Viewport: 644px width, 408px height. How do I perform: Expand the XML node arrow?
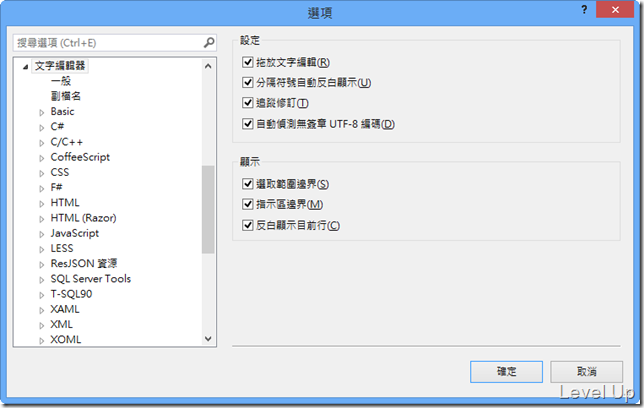point(41,325)
